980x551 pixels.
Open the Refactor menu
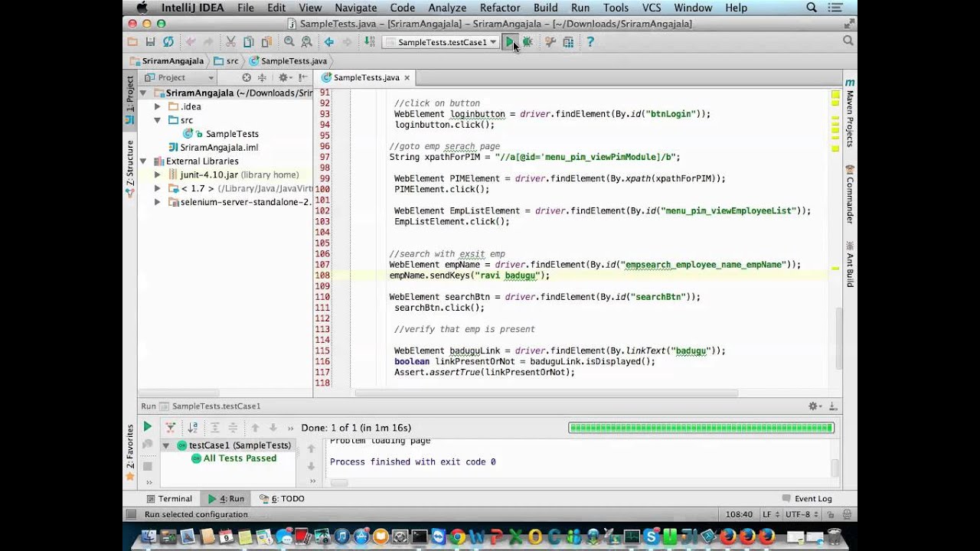(500, 8)
